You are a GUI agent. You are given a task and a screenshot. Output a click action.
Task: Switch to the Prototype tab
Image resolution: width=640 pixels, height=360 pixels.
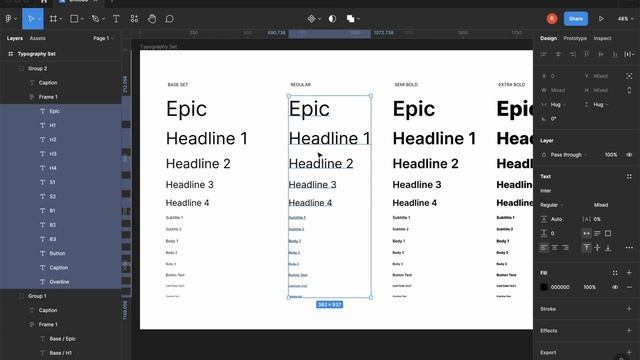(x=575, y=38)
